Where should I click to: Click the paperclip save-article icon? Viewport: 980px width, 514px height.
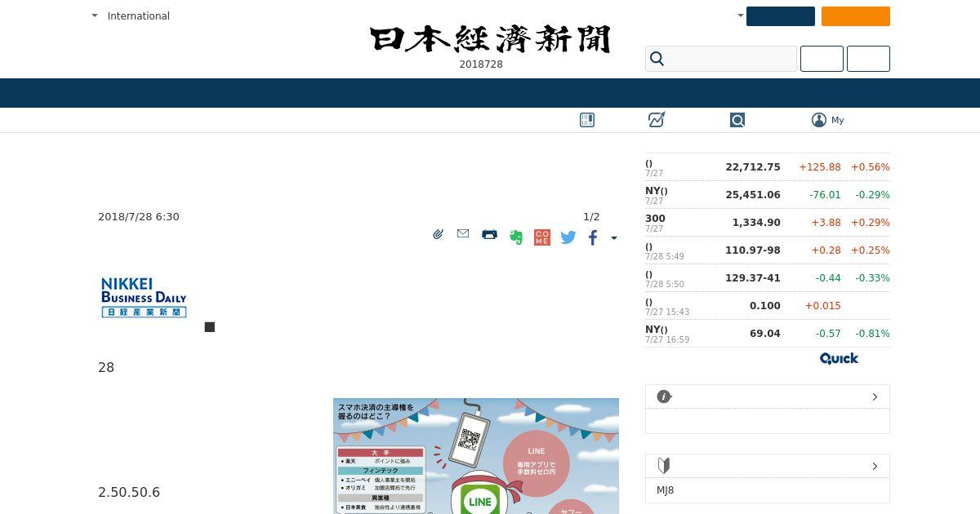click(439, 234)
